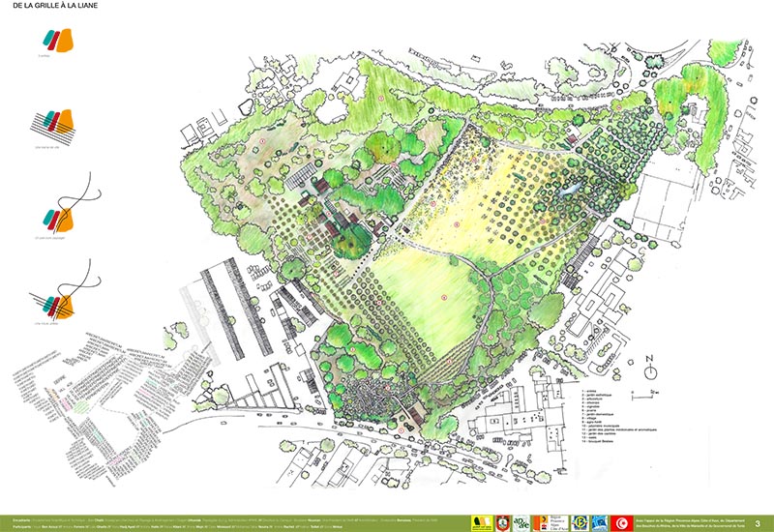774x532 pixels.
Task: Click the blue circular logo in footer
Action: click(581, 523)
